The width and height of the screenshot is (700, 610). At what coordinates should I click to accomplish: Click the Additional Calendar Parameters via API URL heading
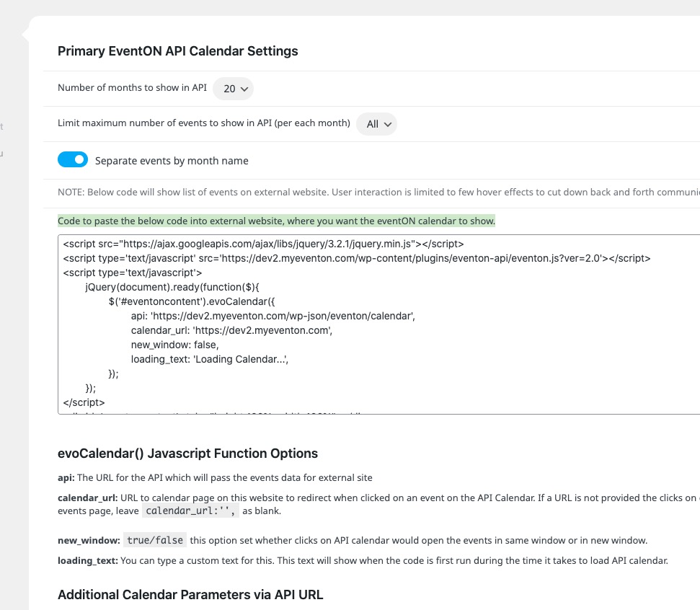pos(190,595)
